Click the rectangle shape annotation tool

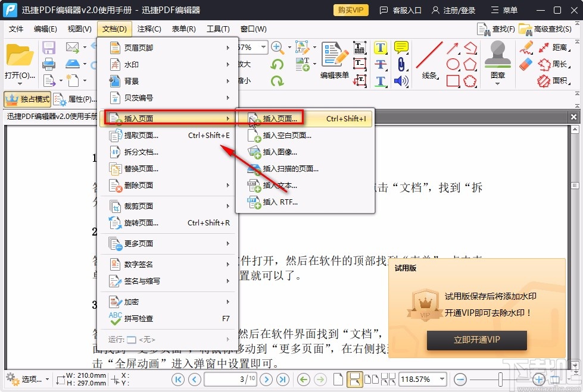pyautogui.click(x=452, y=80)
